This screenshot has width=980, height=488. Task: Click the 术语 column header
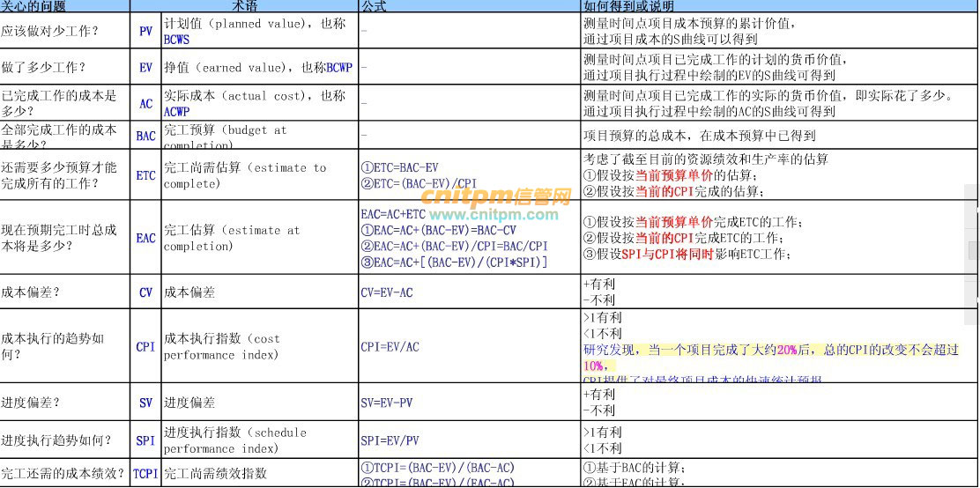[x=244, y=6]
